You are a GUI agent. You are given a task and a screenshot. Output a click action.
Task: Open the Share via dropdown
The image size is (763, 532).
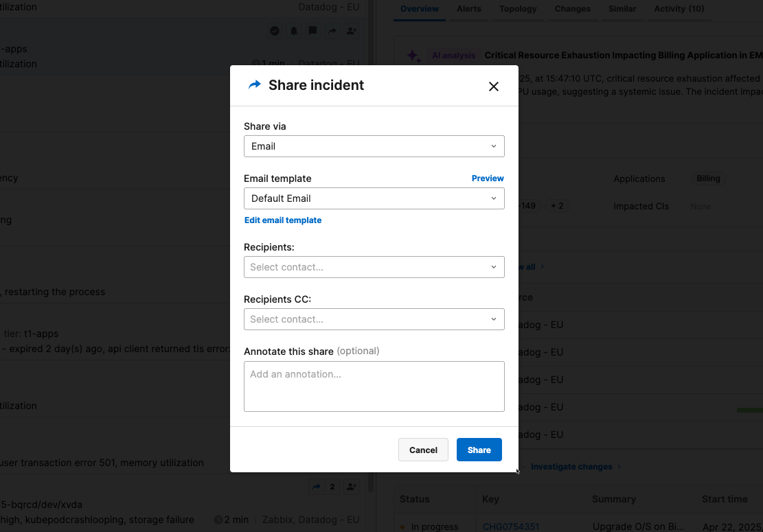tap(374, 146)
